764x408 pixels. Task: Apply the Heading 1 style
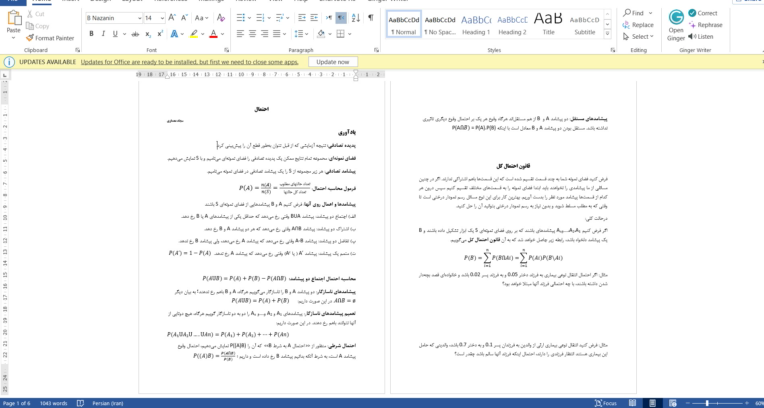coord(476,25)
